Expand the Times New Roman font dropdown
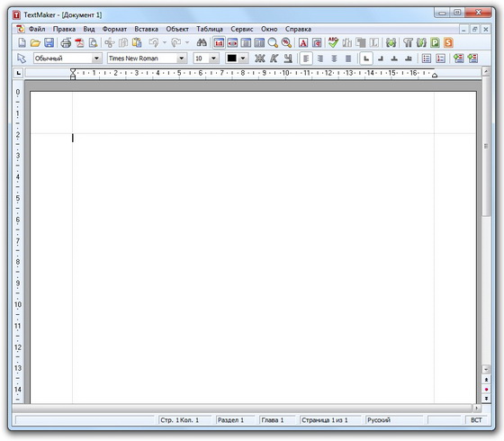The image size is (504, 441). coord(182,58)
